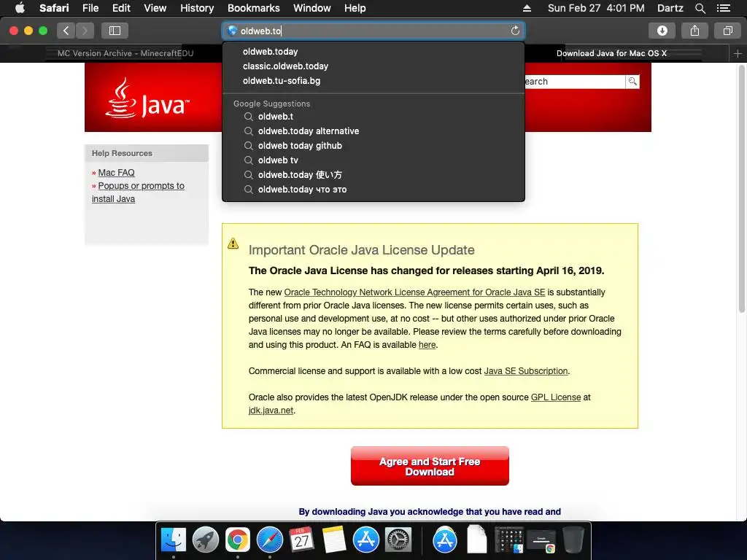Open Calendar from the dock
The height and width of the screenshot is (560, 747).
click(301, 540)
